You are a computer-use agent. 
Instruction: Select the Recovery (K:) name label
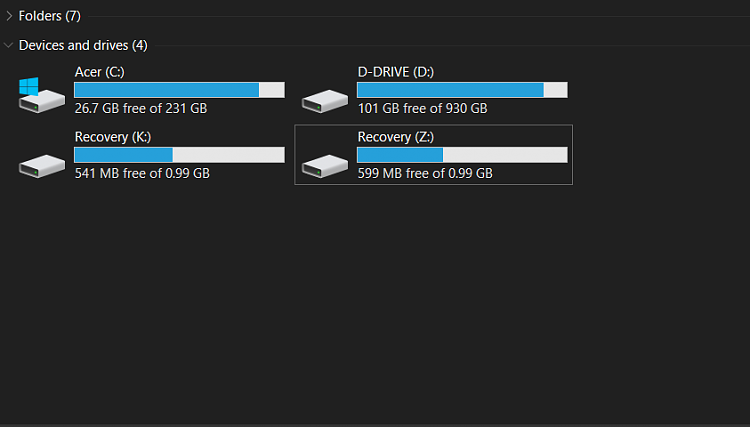tap(112, 137)
